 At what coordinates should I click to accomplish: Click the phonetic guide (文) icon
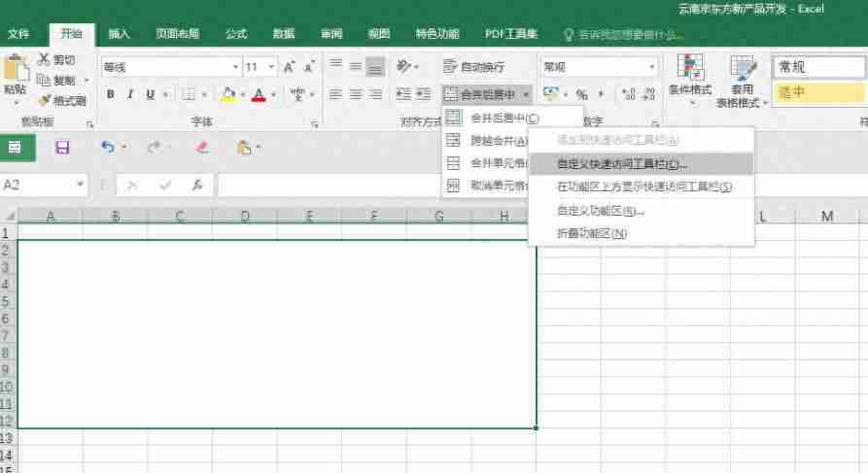coord(297,94)
